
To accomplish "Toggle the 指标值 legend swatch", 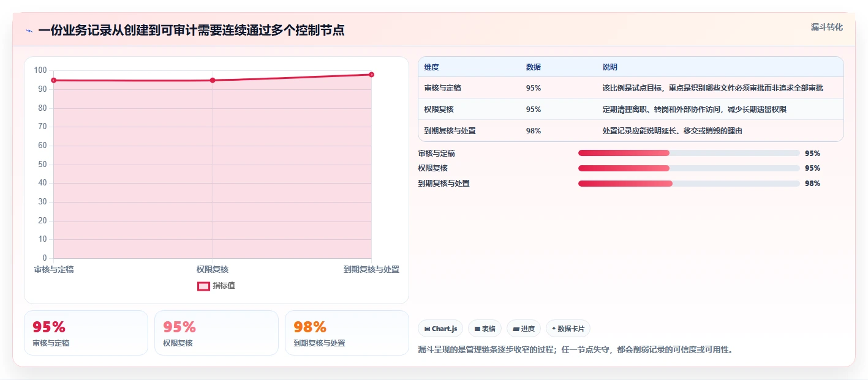I will pyautogui.click(x=203, y=286).
